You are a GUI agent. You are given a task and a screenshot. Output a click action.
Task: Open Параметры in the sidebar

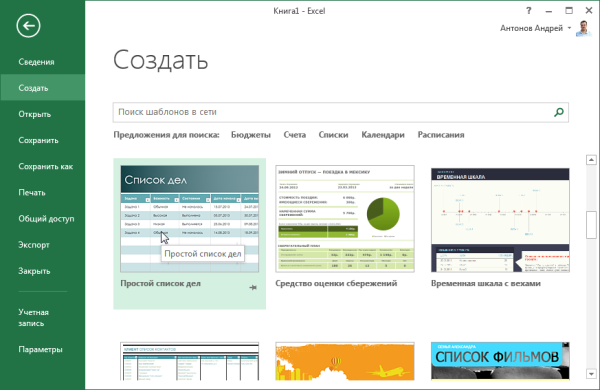coord(40,349)
